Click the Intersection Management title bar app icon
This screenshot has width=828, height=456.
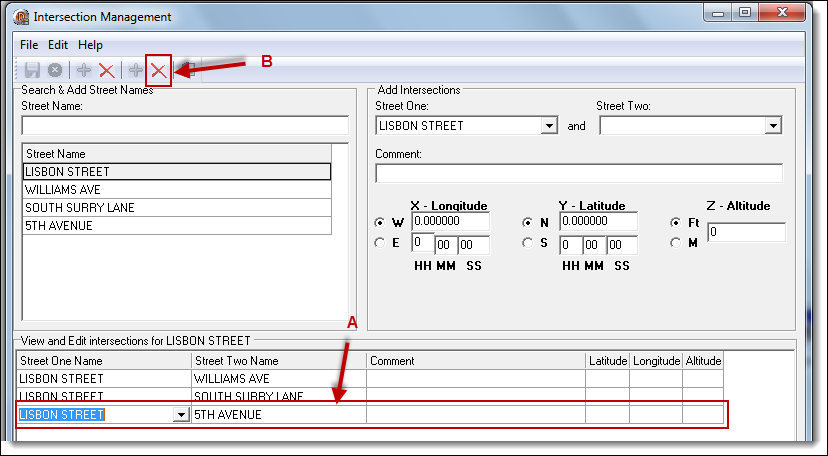click(x=21, y=17)
